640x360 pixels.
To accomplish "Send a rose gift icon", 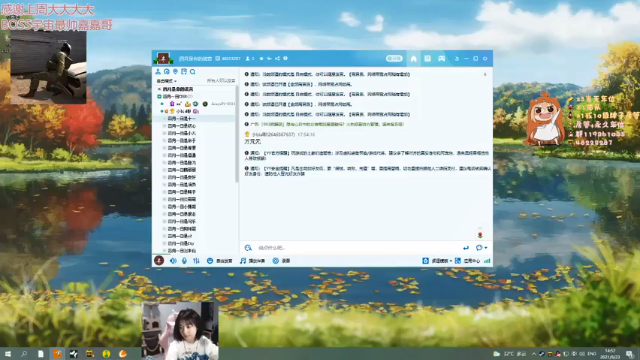I will coord(480,234).
